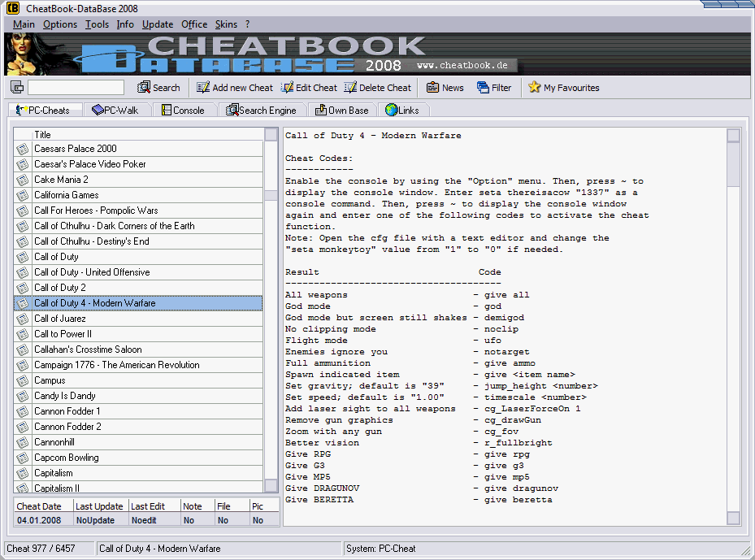Viewport: 755px width, 560px height.
Task: Switch to the Own Base tab
Action: coord(341,108)
